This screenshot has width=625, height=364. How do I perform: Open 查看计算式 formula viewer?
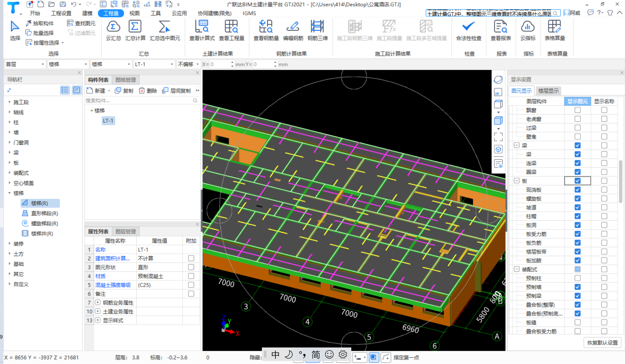202,30
